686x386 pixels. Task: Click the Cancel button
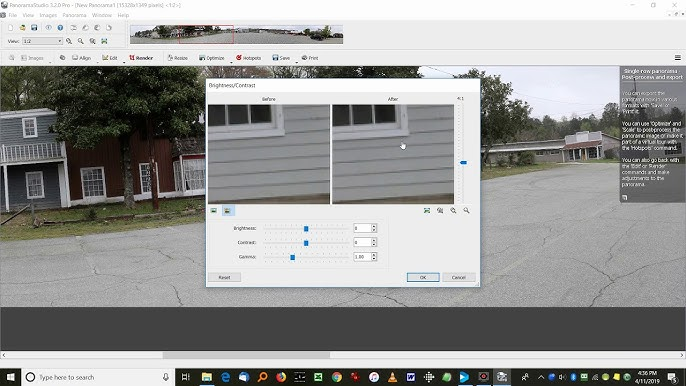tap(458, 277)
